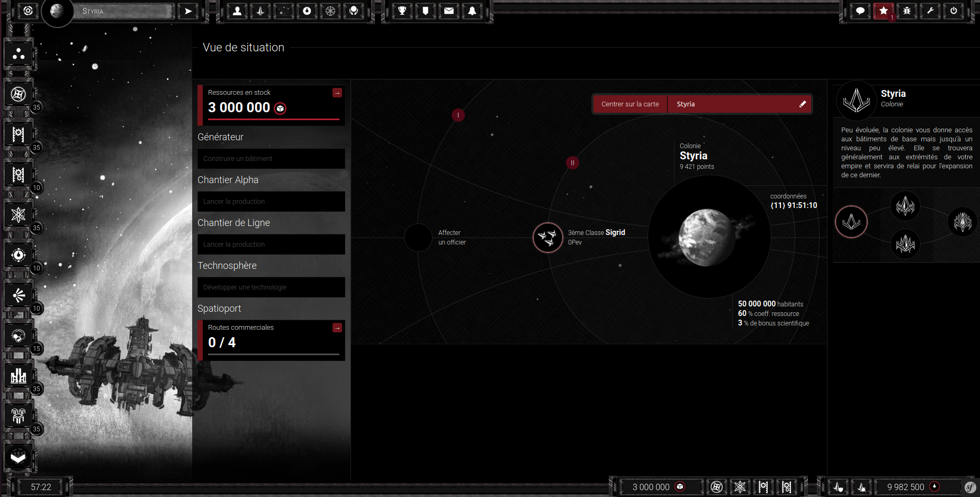The image size is (980, 497).
Task: Open the fleet attack burst icon in bottom bar
Action: pyautogui.click(x=862, y=487)
